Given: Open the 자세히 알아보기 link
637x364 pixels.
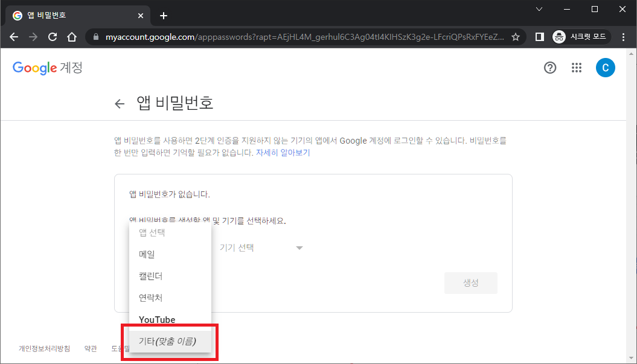Looking at the screenshot, I should [283, 153].
